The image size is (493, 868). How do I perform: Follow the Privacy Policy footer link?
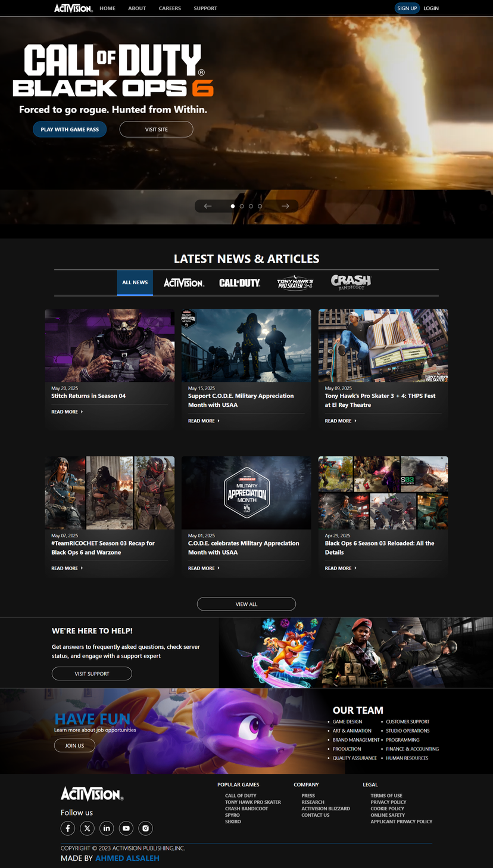[388, 802]
